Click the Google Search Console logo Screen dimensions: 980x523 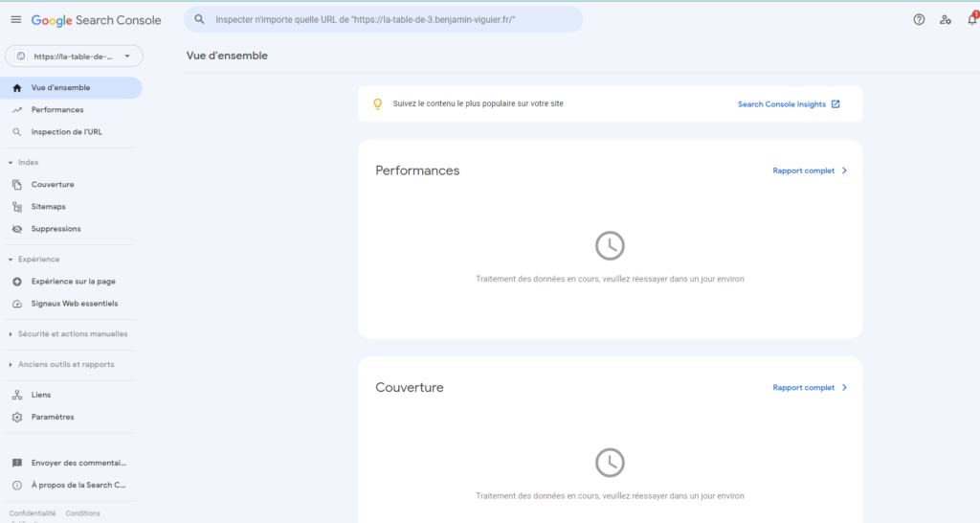[96, 20]
